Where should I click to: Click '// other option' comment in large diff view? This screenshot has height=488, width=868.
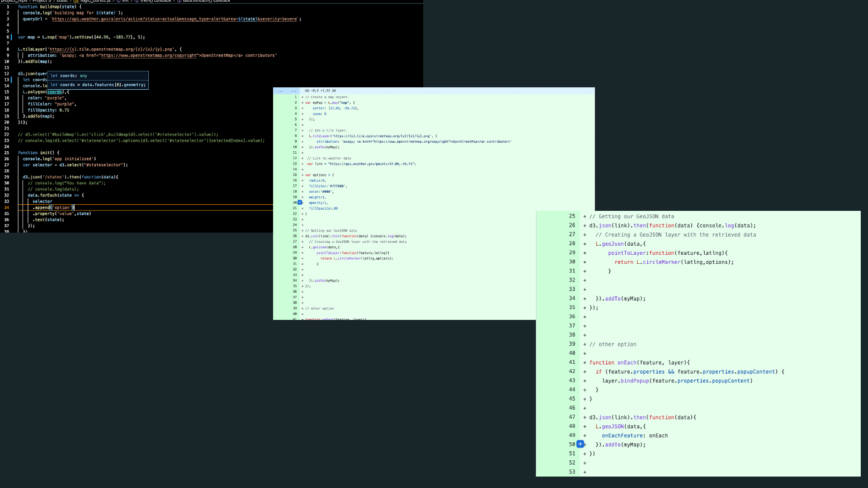613,344
